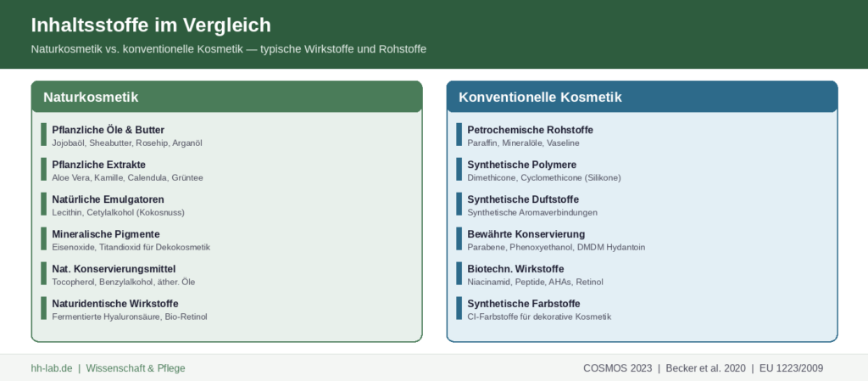Click the Becker et al. 2020 reference
This screenshot has width=868, height=381.
[704, 368]
